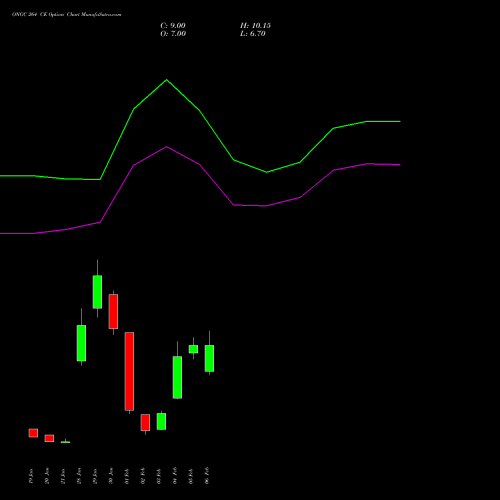Screen dimensions: 500x500
Task: Click the 30 Jan date label
Action: [x=111, y=476]
